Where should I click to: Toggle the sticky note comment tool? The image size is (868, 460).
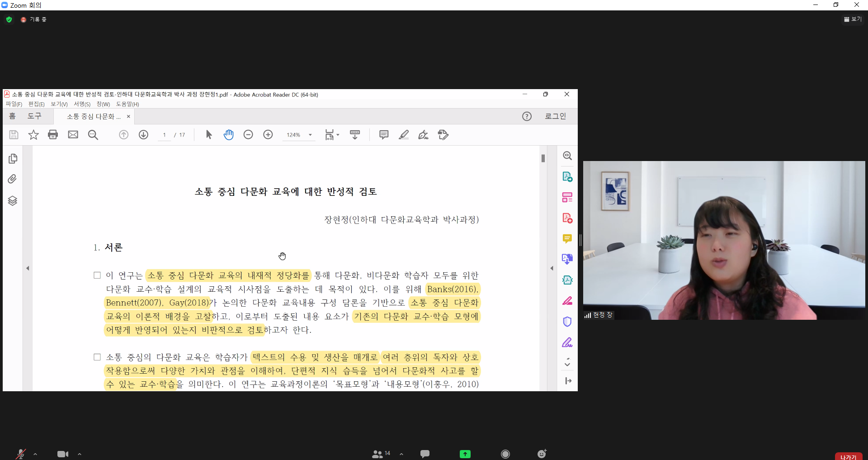pyautogui.click(x=383, y=134)
